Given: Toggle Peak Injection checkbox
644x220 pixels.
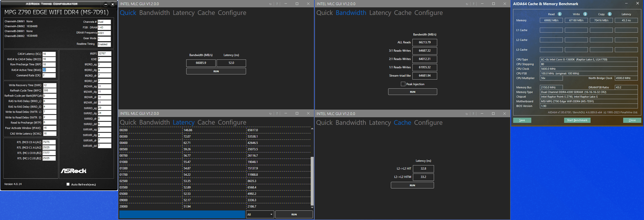Looking at the screenshot, I should coord(403,84).
